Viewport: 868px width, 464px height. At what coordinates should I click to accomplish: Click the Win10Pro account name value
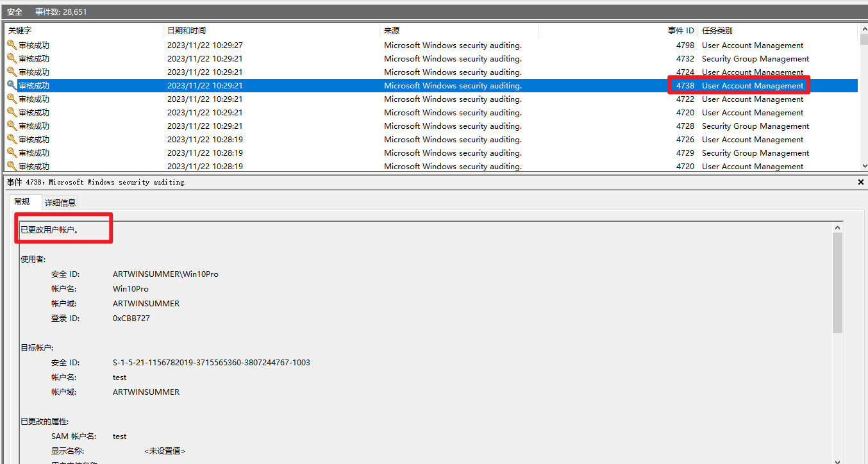click(131, 289)
